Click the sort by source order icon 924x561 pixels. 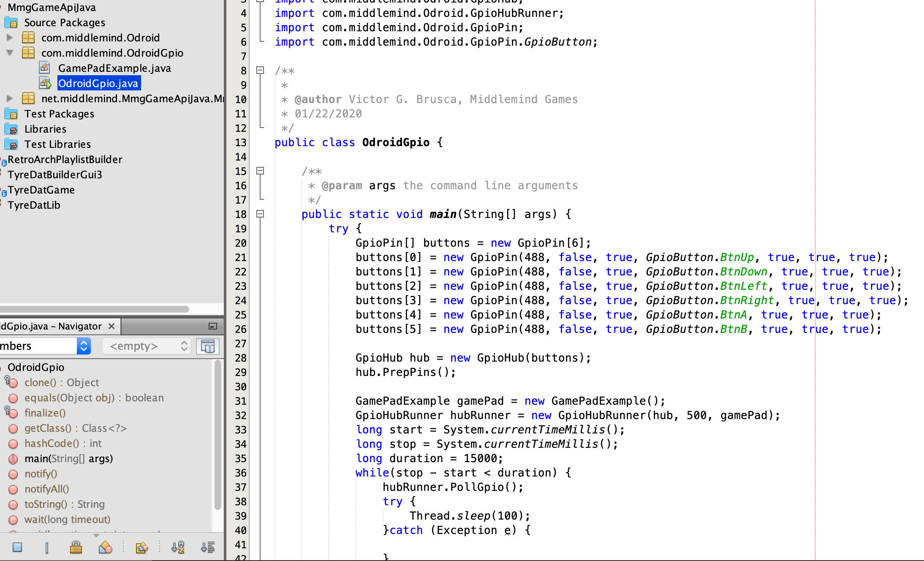point(207,547)
